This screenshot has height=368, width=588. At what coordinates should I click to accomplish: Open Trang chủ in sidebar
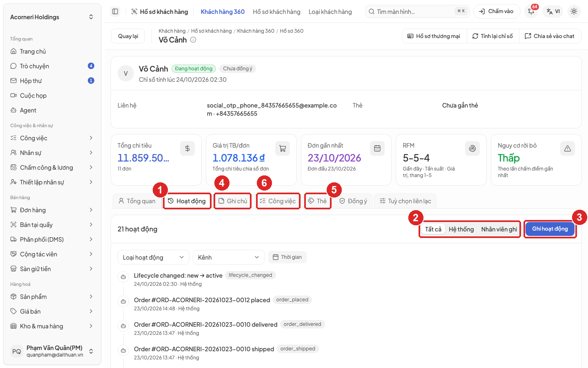(52, 52)
